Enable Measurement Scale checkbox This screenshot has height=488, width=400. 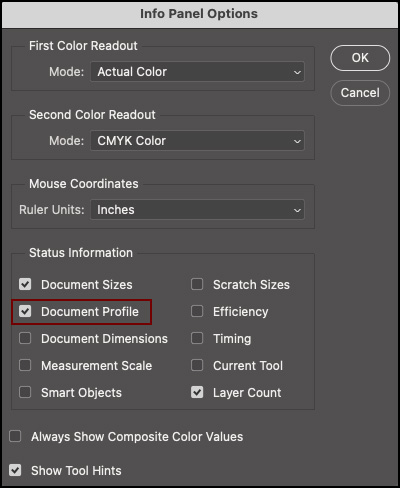click(x=25, y=365)
